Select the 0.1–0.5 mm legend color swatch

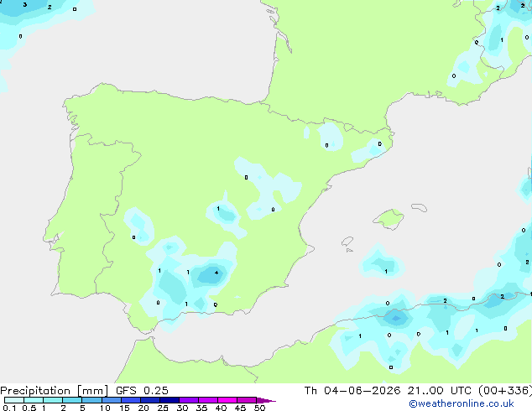coord(14,400)
